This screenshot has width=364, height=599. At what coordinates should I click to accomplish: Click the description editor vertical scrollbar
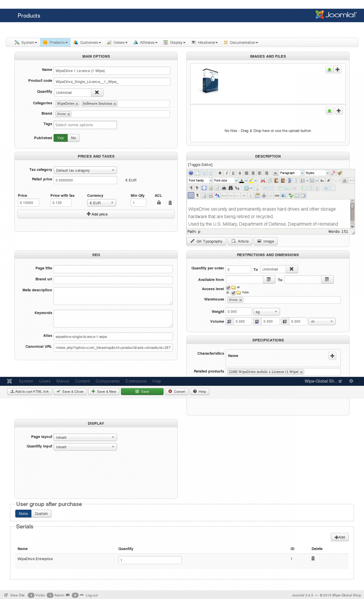(352, 214)
